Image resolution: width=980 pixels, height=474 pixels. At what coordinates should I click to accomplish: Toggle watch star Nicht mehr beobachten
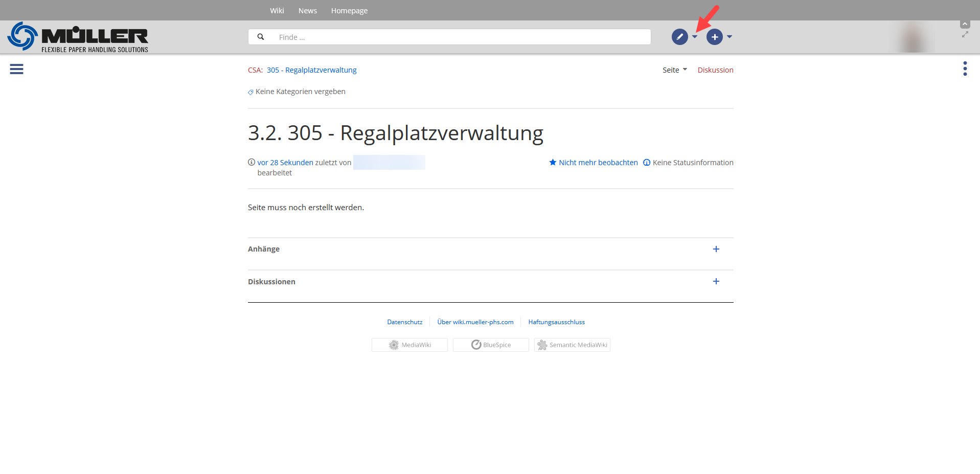point(553,163)
